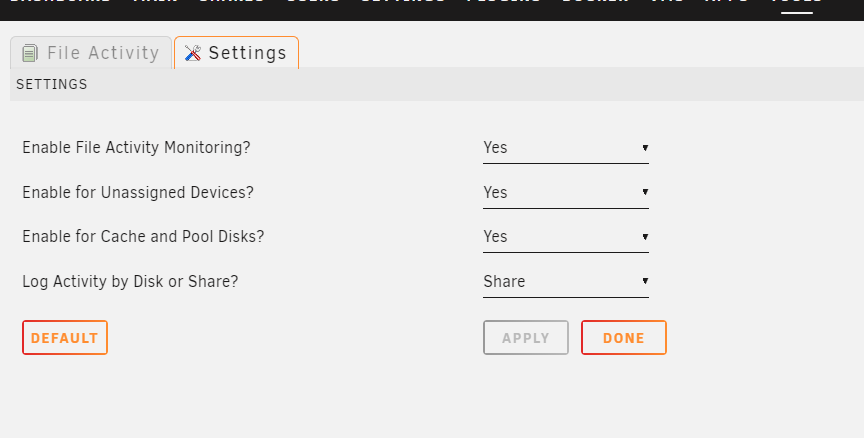Screen dimensions: 864x438
Task: Click the document icon on File Activity tab
Action: 30,53
